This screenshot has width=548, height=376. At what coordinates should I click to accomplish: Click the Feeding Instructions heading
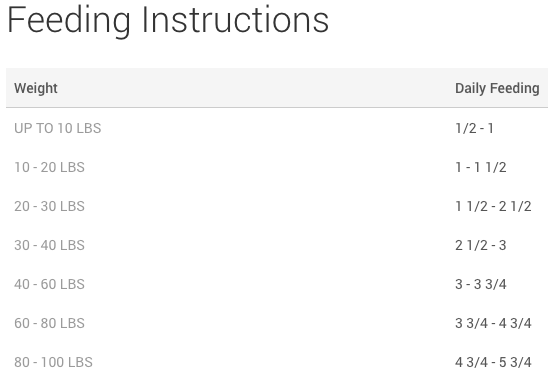168,21
